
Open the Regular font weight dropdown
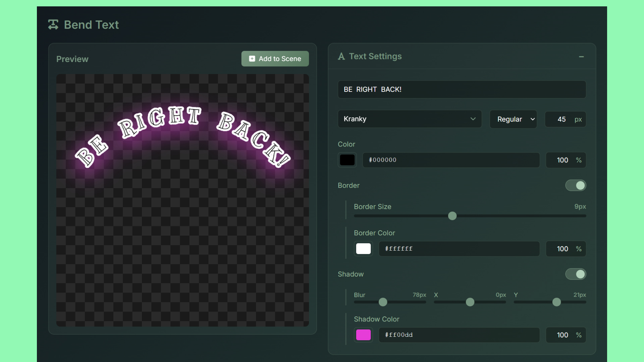coord(513,119)
